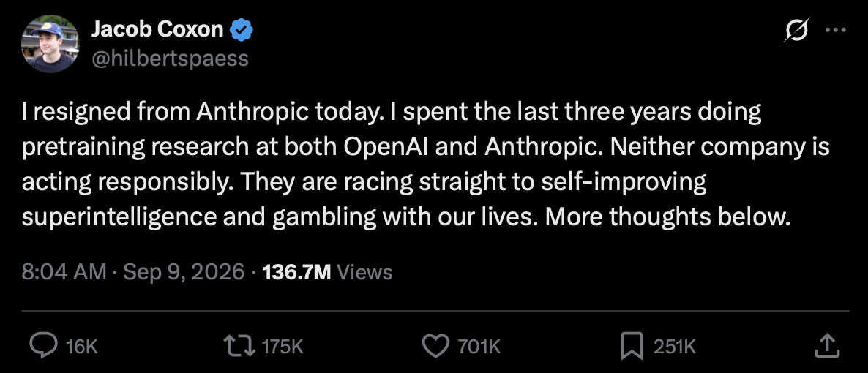Viewport: 868px width, 373px height.
Task: Like the post with heart icon
Action: [x=436, y=347]
